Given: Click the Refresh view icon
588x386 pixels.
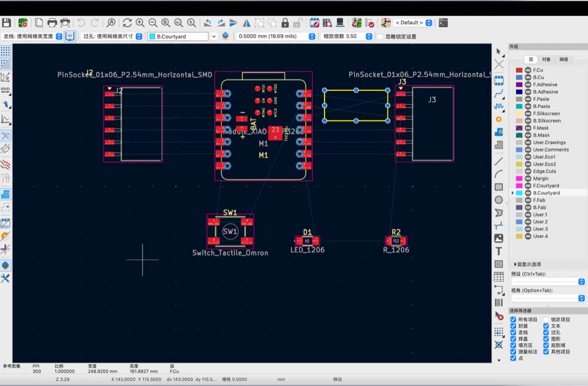Looking at the screenshot, I should point(127,23).
